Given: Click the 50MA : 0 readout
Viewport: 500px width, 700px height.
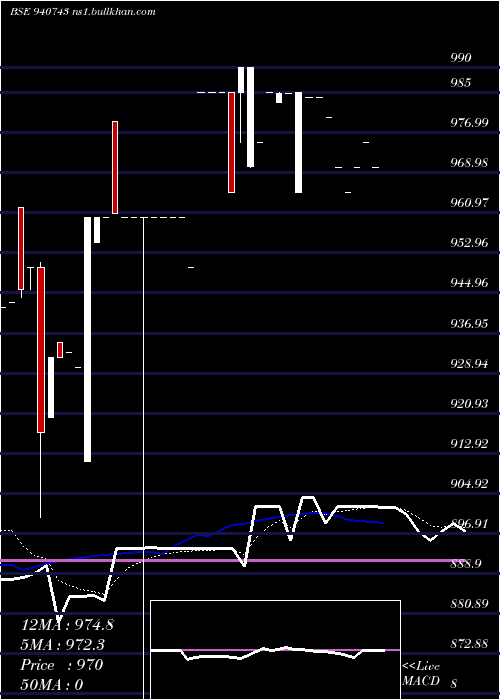Looking at the screenshot, I should tap(52, 685).
